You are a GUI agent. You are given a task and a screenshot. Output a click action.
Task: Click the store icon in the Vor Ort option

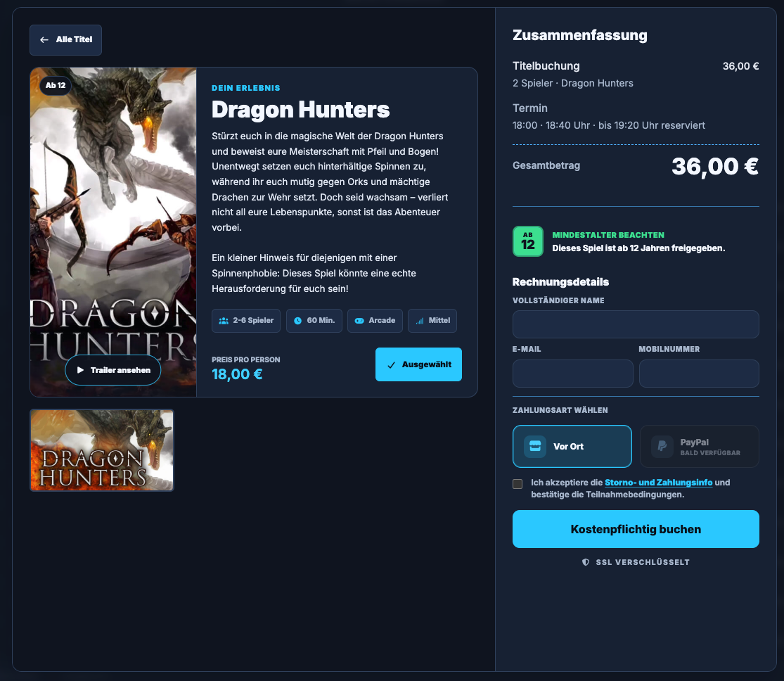pos(535,446)
